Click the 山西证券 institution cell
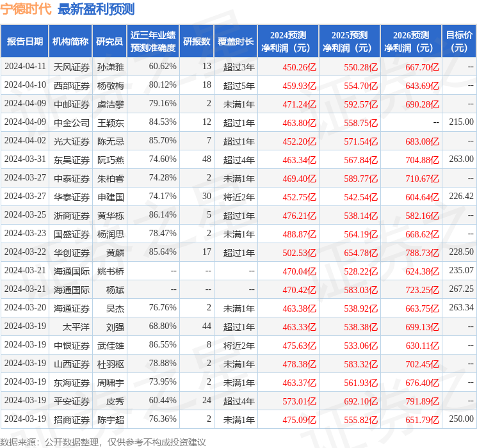 pos(72,364)
